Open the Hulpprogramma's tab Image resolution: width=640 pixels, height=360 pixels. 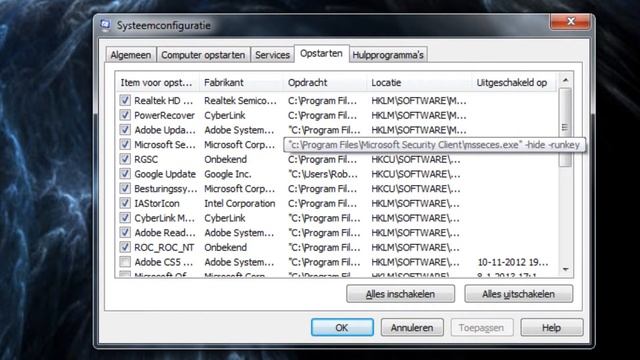tap(388, 55)
